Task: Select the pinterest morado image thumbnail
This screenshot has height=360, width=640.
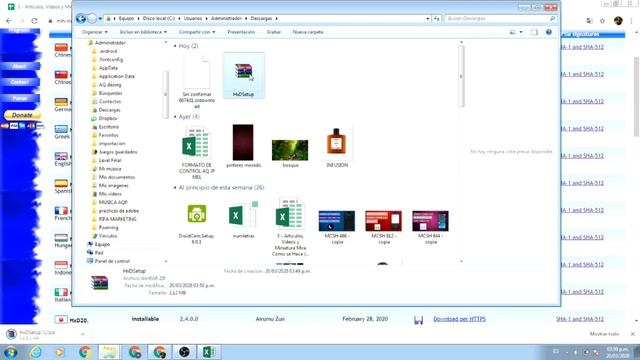Action: [243, 146]
